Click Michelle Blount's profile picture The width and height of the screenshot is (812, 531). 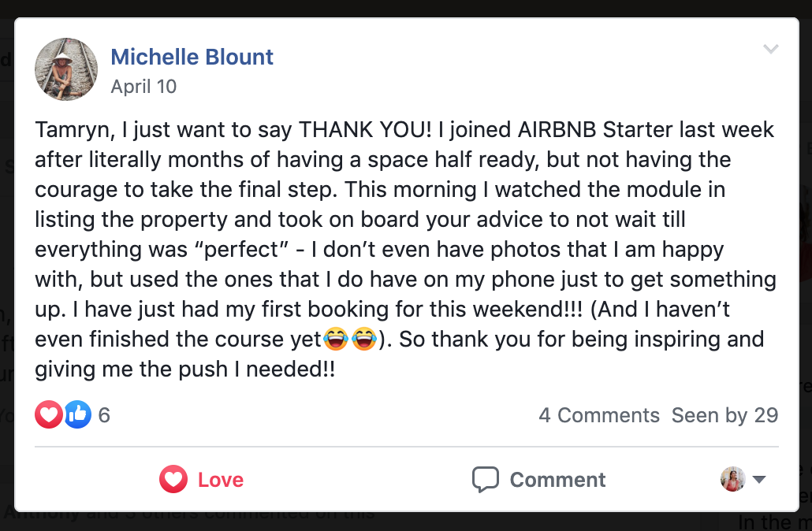click(x=66, y=69)
